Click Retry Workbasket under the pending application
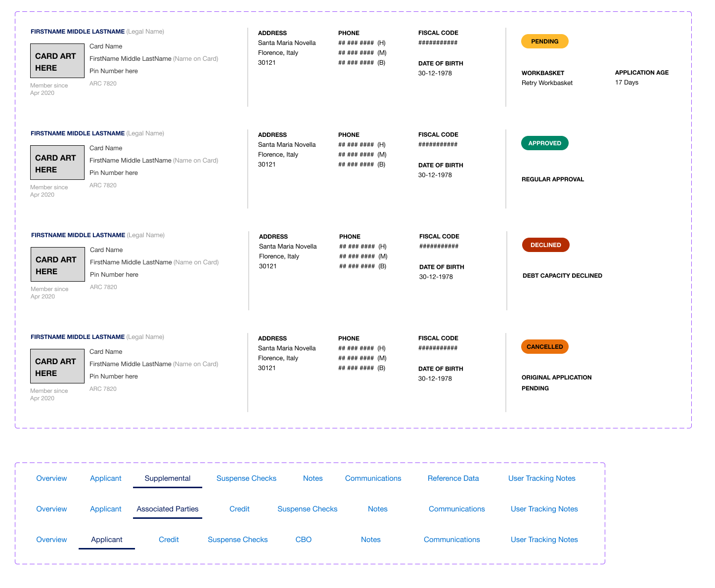 click(547, 83)
